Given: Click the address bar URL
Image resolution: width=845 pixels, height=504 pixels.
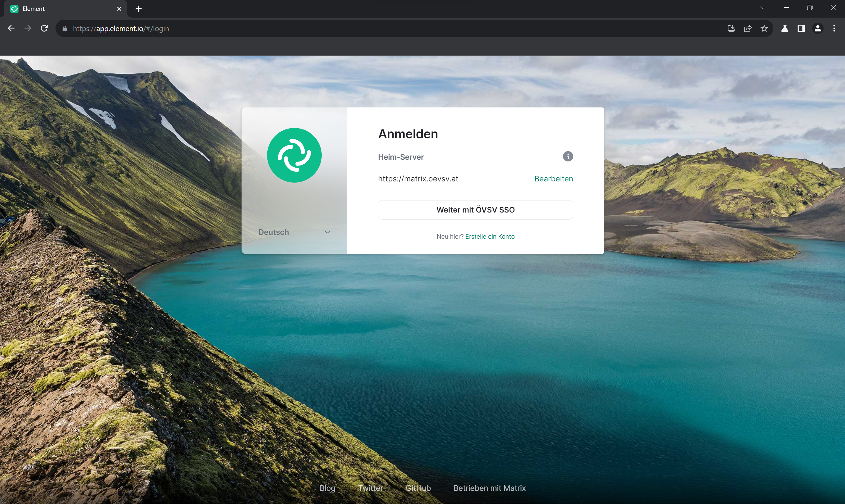Looking at the screenshot, I should pyautogui.click(x=121, y=28).
